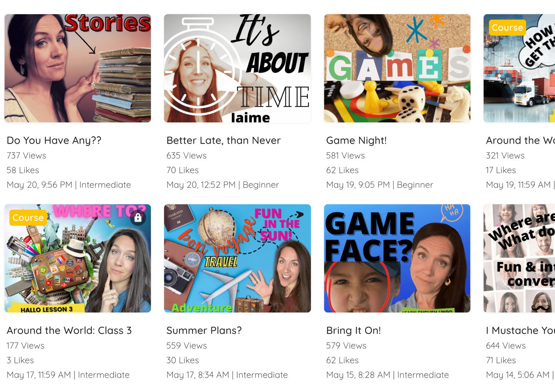The height and width of the screenshot is (392, 555).
Task: Open the Fun in the Sun travel thumbnail
Action: [x=238, y=258]
